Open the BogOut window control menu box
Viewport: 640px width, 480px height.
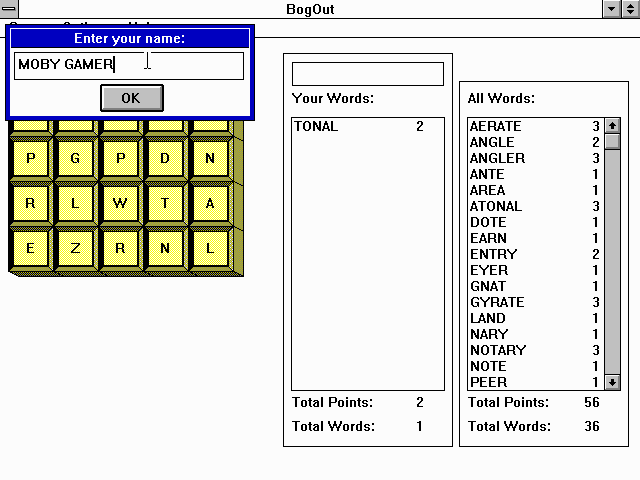click(x=9, y=9)
